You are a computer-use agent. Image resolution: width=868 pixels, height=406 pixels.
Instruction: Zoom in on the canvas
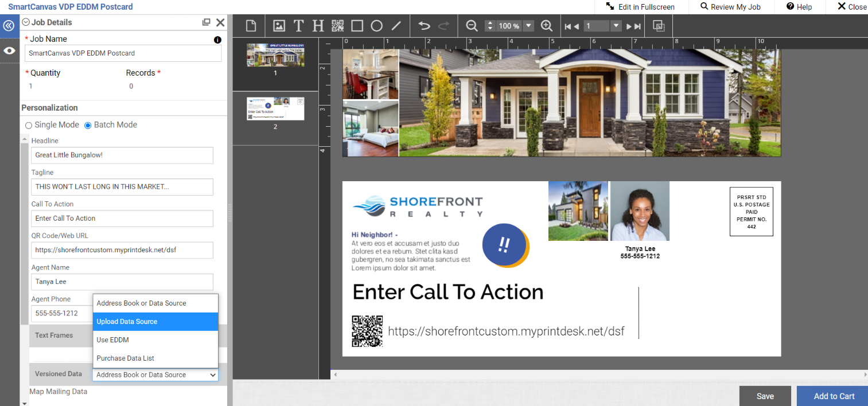pos(546,26)
